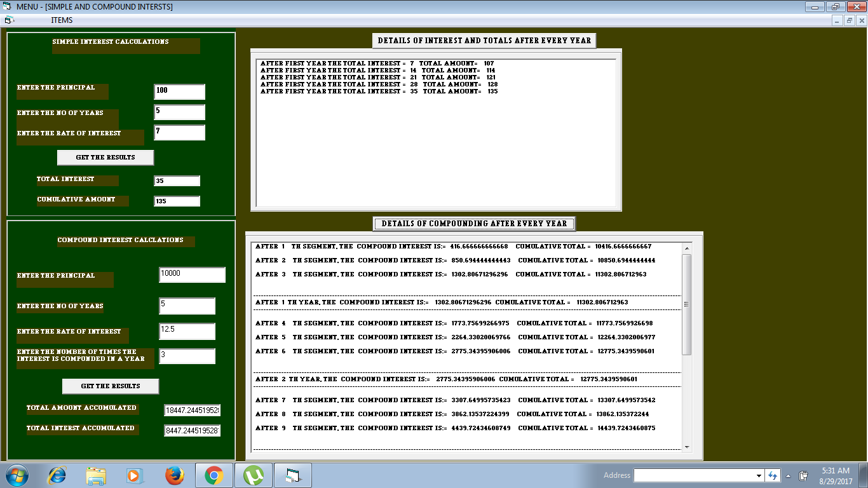Click TOTAL INTERST ACCUMULATED output box
868x488 pixels.
point(193,431)
